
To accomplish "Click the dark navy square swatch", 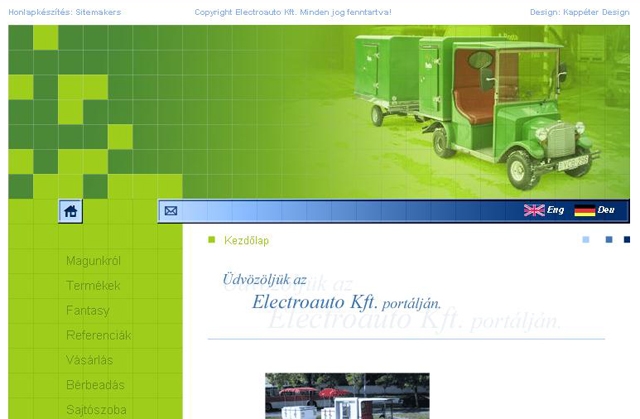I will click(x=627, y=239).
